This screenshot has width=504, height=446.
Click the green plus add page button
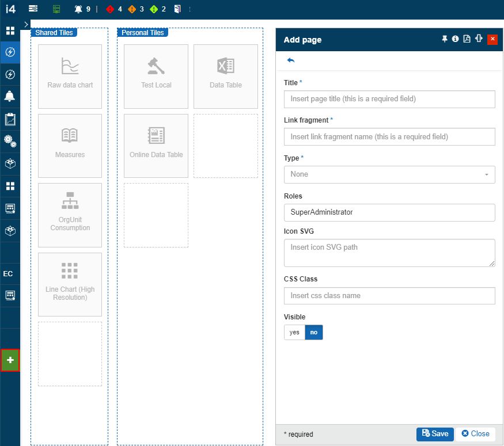point(10,360)
